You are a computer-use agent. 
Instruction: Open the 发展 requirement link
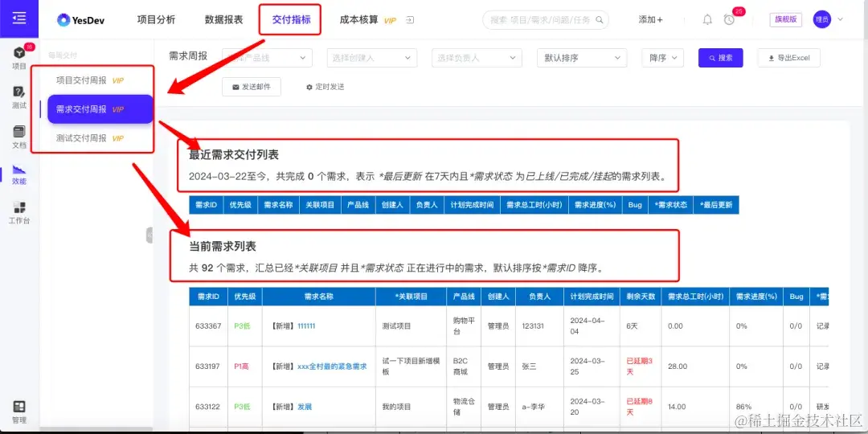tap(305, 407)
